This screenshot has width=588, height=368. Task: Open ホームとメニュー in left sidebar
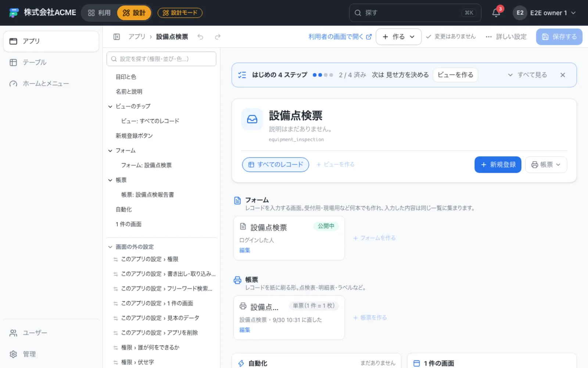(x=51, y=84)
